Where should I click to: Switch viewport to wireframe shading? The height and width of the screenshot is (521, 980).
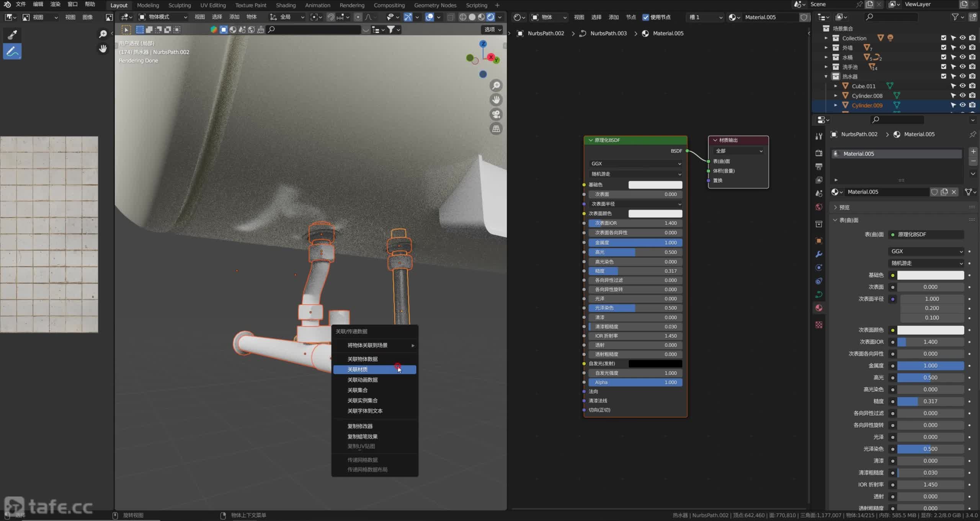point(463,17)
